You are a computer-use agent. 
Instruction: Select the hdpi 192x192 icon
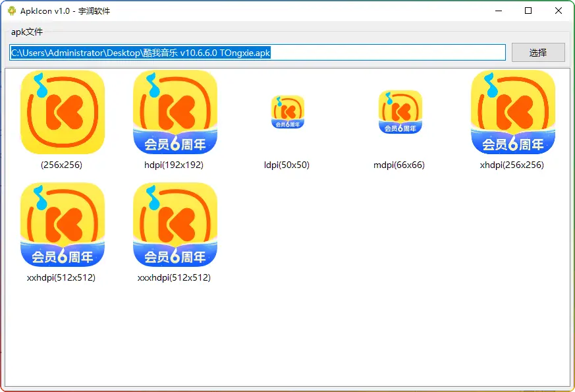pos(175,112)
